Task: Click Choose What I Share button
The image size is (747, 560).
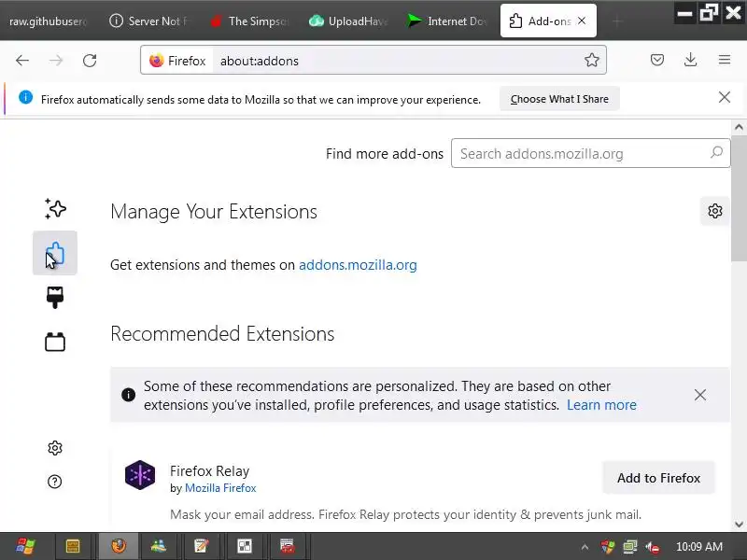Action: coord(559,99)
